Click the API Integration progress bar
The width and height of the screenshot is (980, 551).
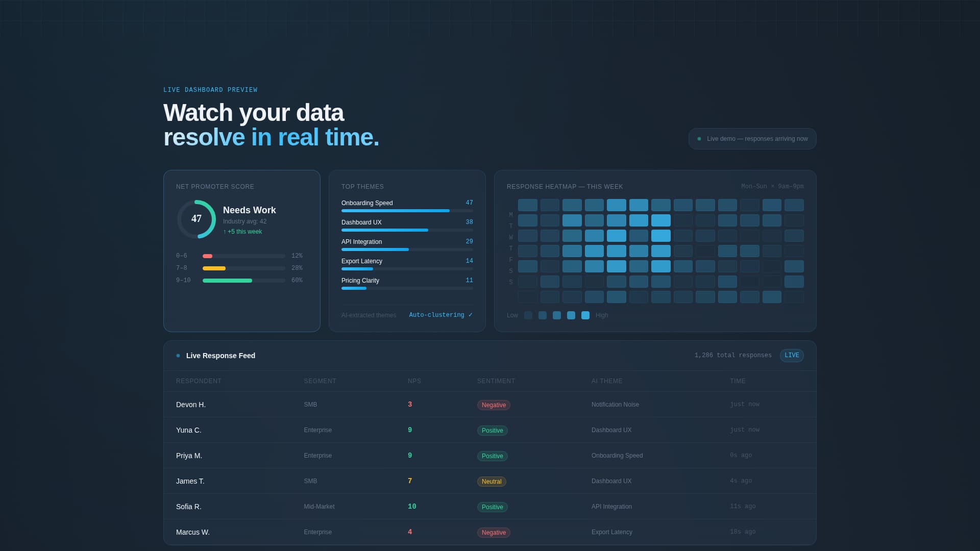(407, 249)
